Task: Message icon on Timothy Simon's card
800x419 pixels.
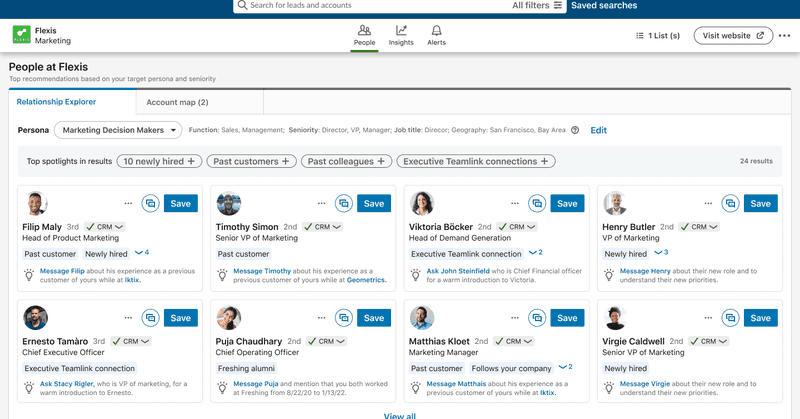Action: [344, 204]
